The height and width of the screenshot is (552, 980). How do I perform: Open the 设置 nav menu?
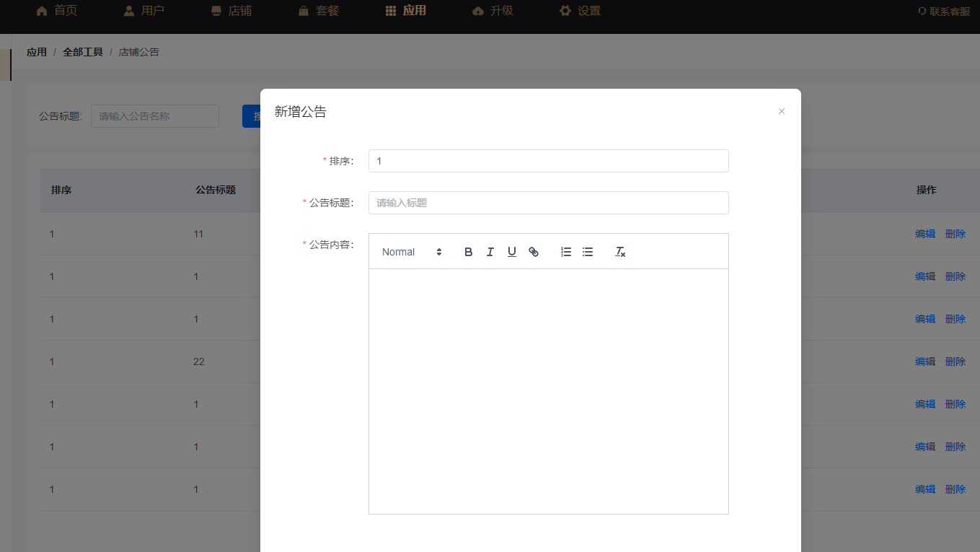coord(580,11)
